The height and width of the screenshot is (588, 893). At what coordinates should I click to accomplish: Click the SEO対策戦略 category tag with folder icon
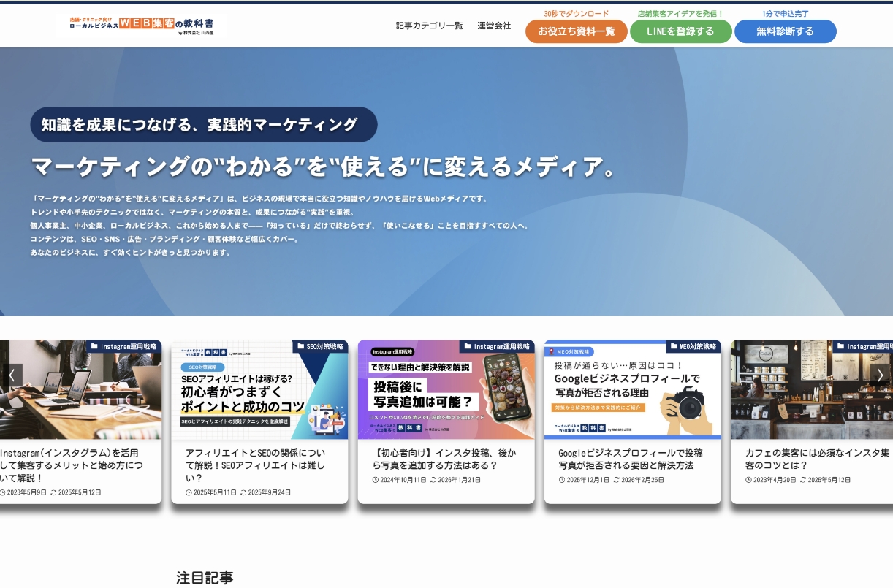coord(320,346)
